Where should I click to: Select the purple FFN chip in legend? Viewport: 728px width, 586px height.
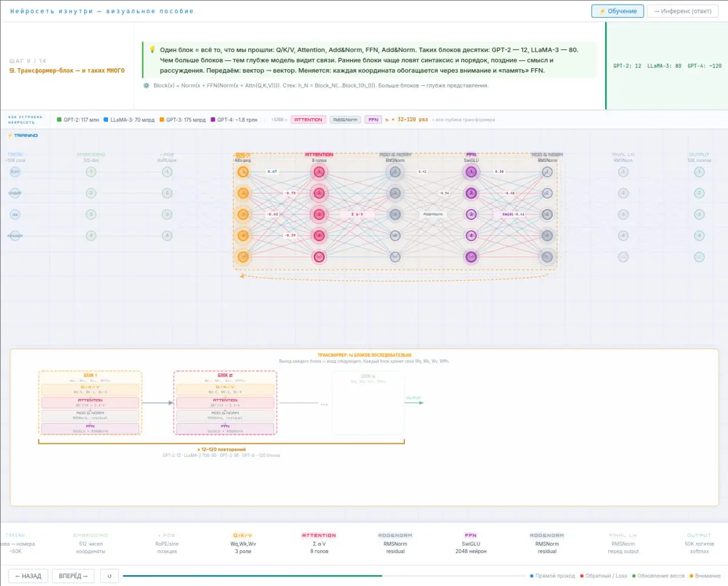[373, 120]
